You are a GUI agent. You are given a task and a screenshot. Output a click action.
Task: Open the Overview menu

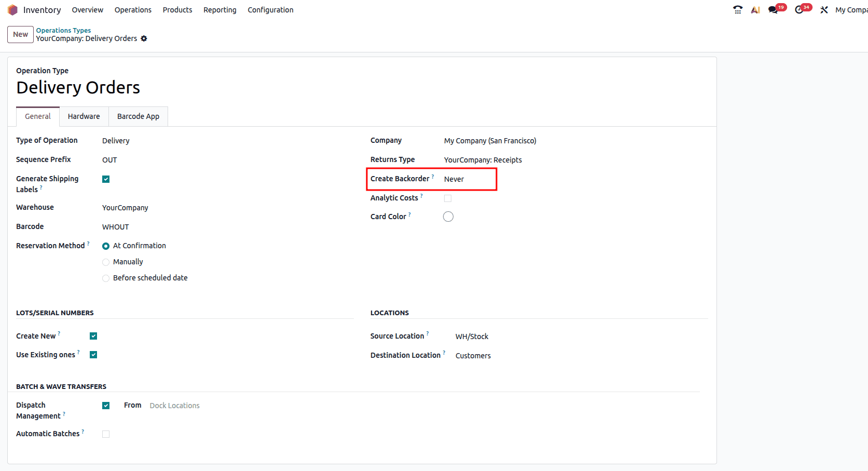[88, 10]
